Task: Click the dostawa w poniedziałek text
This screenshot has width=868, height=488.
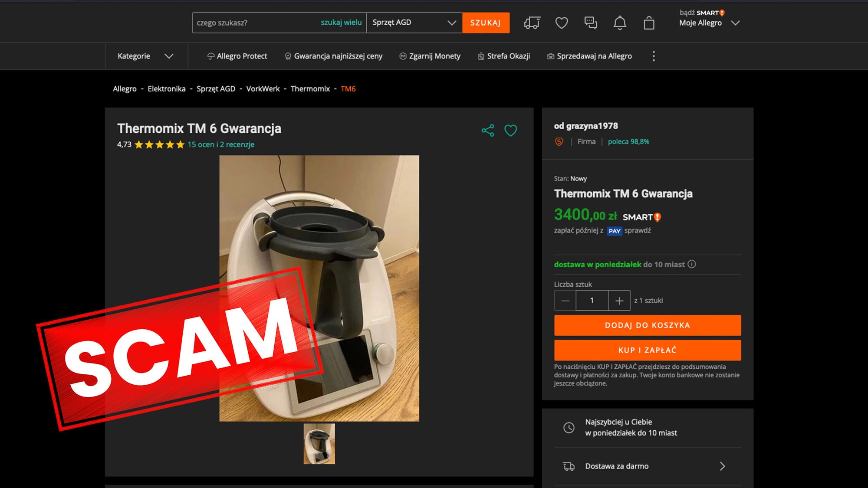Action: click(597, 264)
